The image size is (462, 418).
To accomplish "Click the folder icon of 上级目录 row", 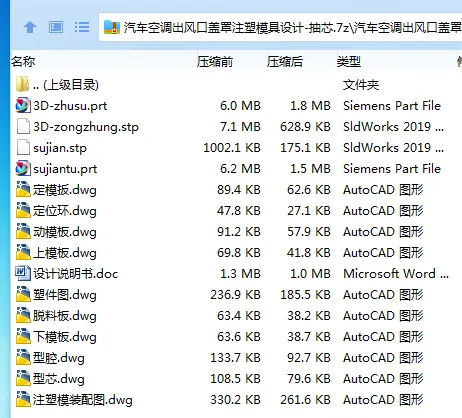I will (x=23, y=84).
